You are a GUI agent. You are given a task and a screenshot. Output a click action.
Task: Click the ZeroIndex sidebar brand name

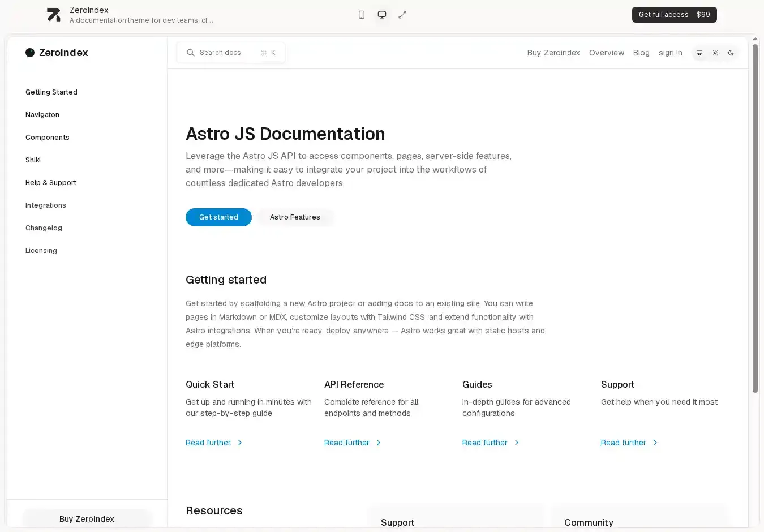[63, 53]
